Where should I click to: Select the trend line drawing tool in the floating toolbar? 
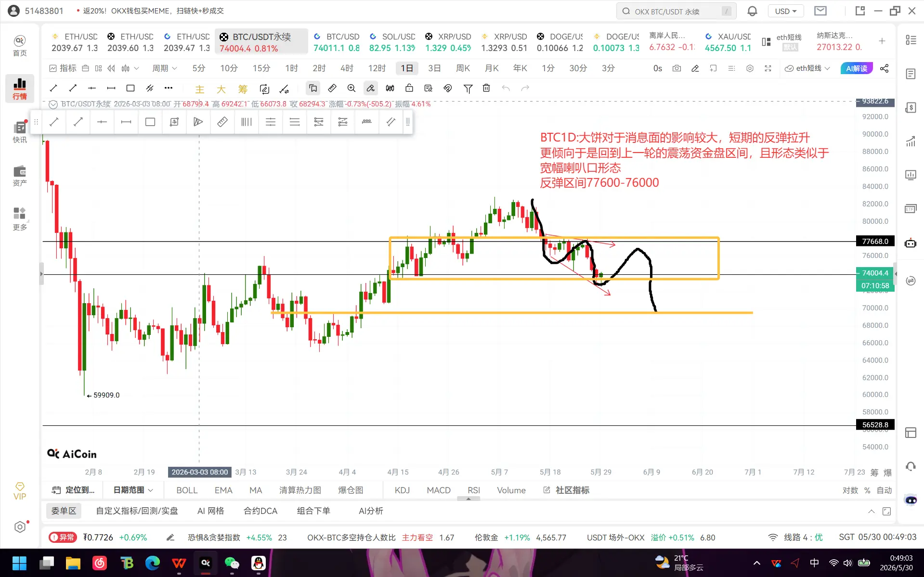point(54,122)
